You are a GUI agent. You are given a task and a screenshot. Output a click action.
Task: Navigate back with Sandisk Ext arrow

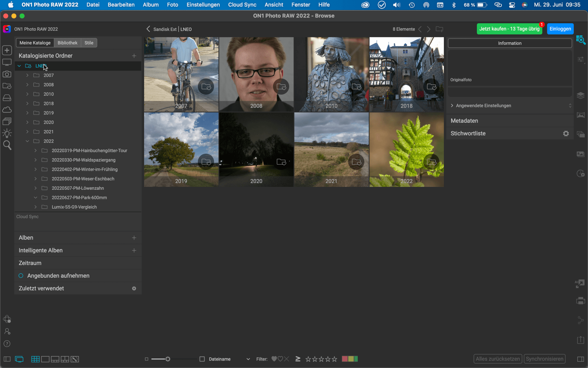[x=148, y=29]
